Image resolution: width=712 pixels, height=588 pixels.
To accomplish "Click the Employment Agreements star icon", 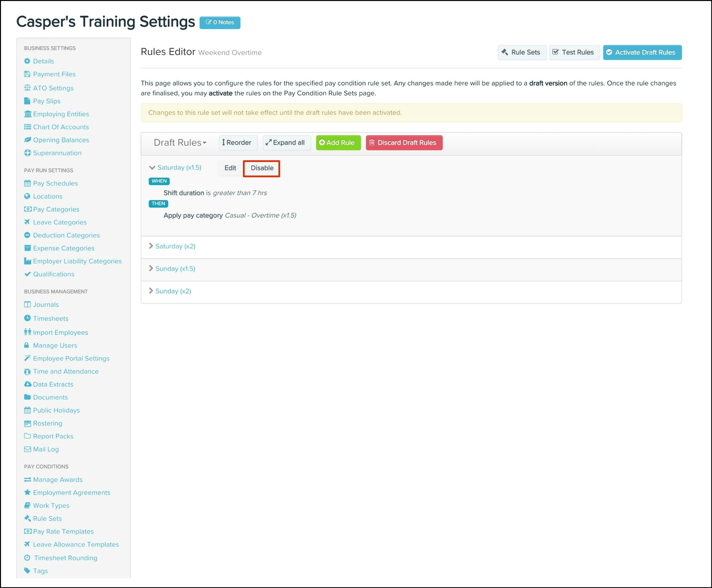I will click(27, 492).
